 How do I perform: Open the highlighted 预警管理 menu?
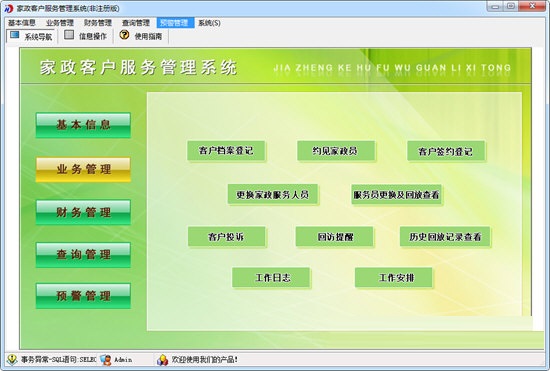(x=175, y=23)
